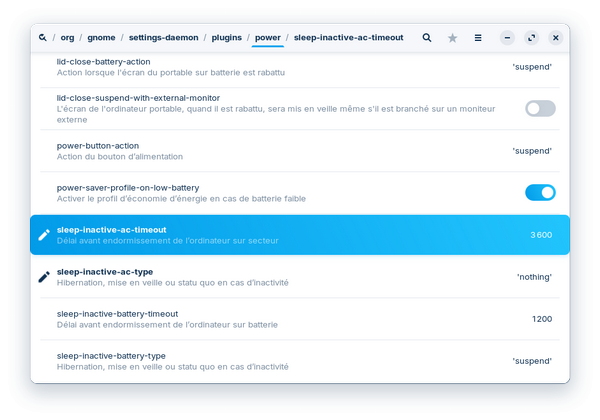Minimize the dconf Editor window
This screenshot has width=600, height=420.
click(x=508, y=38)
